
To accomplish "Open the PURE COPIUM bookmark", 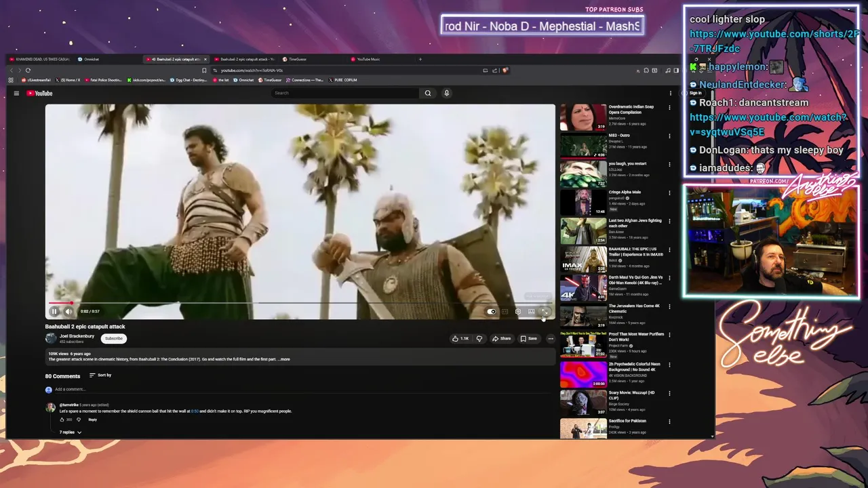I will (x=343, y=80).
